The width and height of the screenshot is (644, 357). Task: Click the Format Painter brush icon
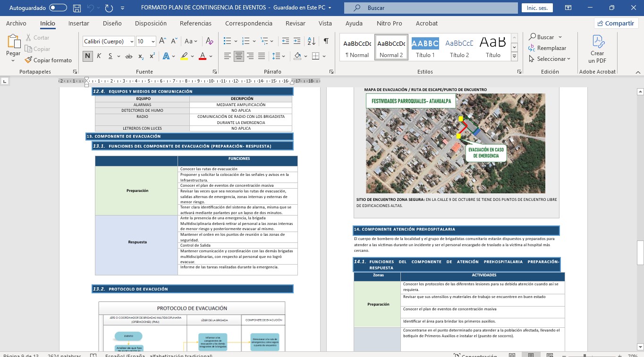click(28, 60)
